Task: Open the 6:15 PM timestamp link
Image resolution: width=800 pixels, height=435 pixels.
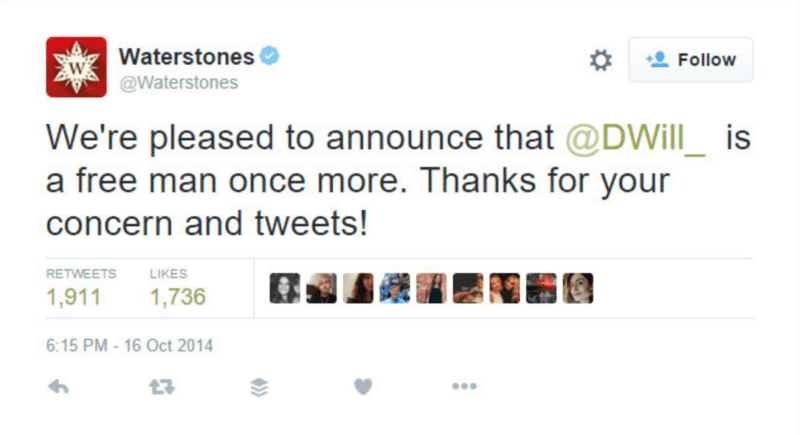Action: [x=130, y=347]
